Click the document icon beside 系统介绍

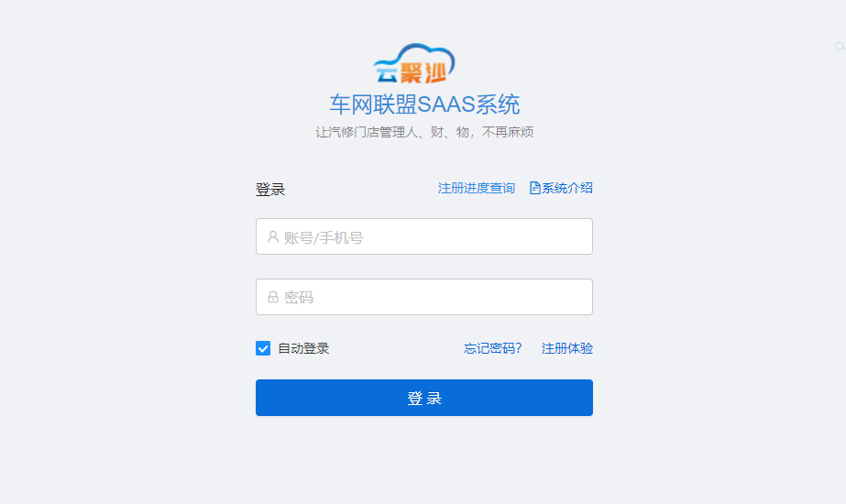pyautogui.click(x=534, y=188)
